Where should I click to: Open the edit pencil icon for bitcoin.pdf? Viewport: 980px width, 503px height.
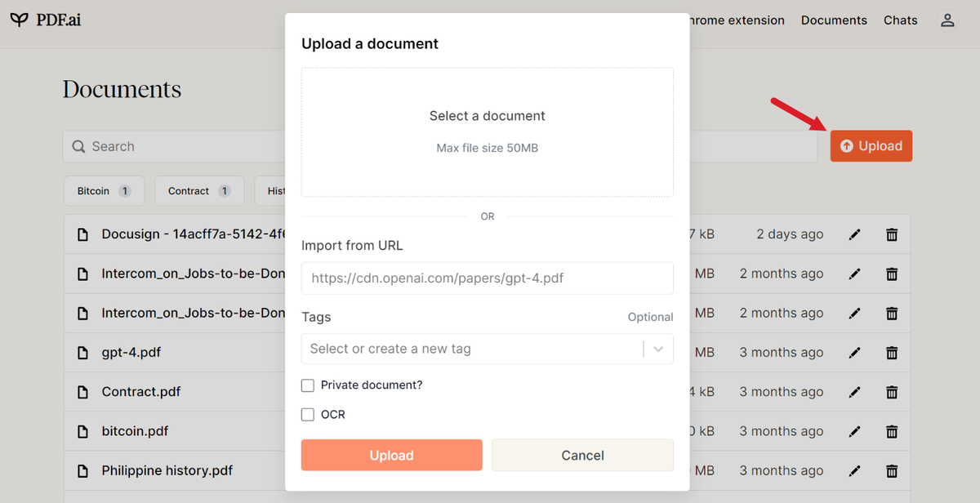click(x=854, y=431)
